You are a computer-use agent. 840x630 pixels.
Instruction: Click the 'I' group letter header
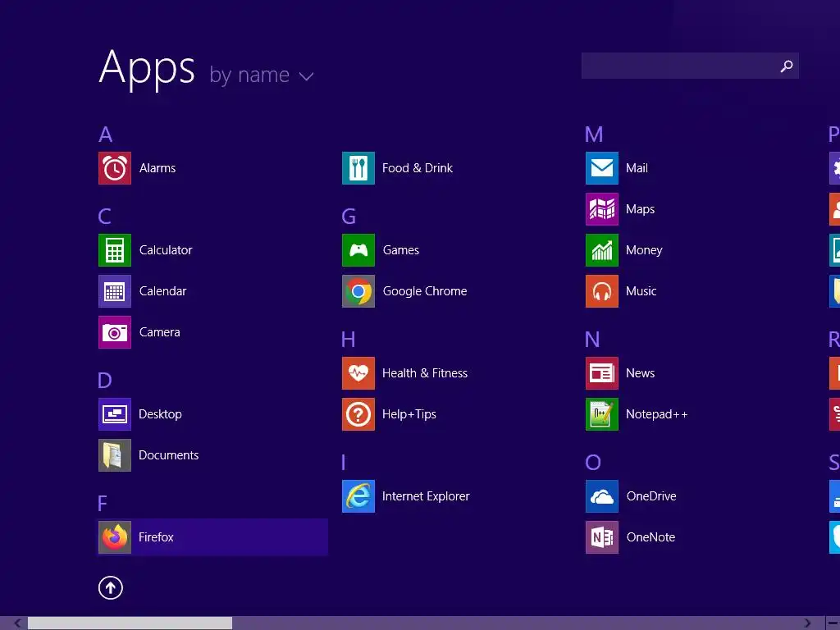point(344,463)
